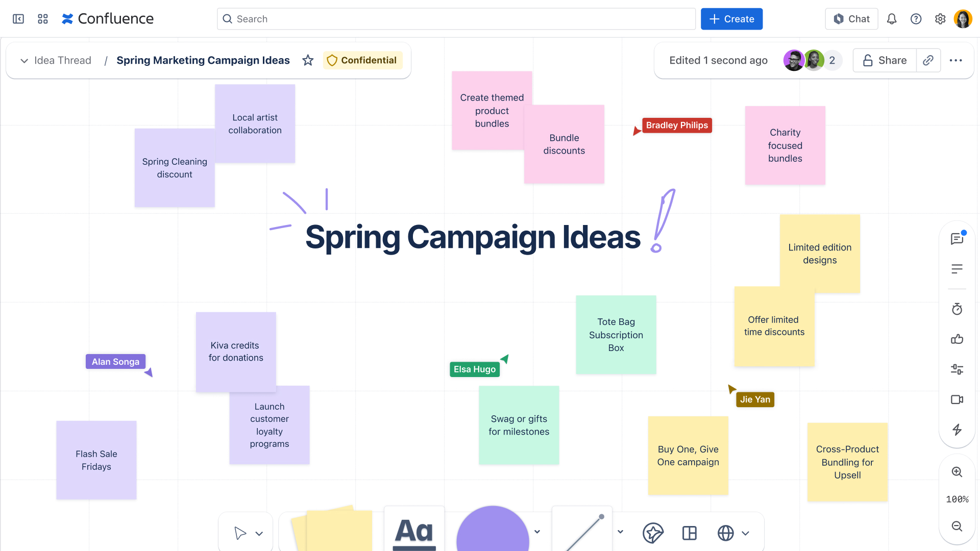The image size is (980, 551).
Task: Select the pointer cursor tool
Action: (x=240, y=533)
